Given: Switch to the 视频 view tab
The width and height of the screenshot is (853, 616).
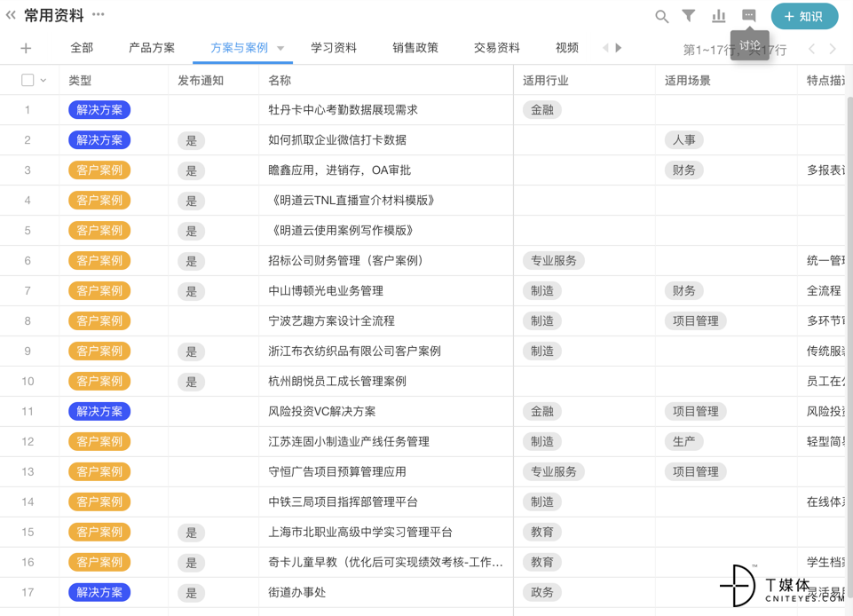Looking at the screenshot, I should coord(567,48).
